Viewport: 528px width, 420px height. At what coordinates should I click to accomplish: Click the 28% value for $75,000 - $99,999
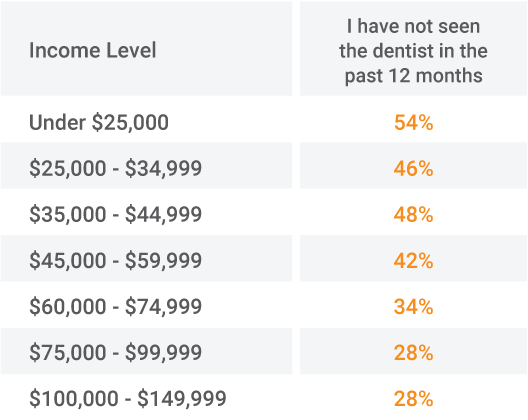click(x=413, y=353)
